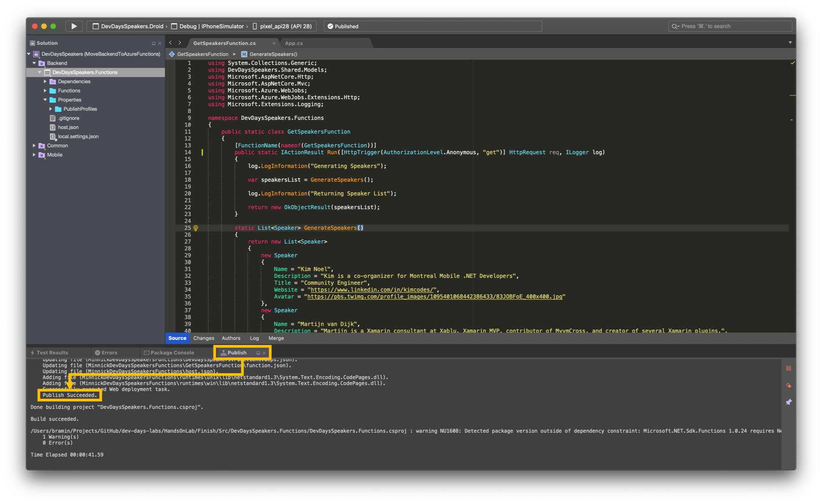The height and width of the screenshot is (504, 821).
Task: Expand the Mobile folder
Action: (x=34, y=155)
